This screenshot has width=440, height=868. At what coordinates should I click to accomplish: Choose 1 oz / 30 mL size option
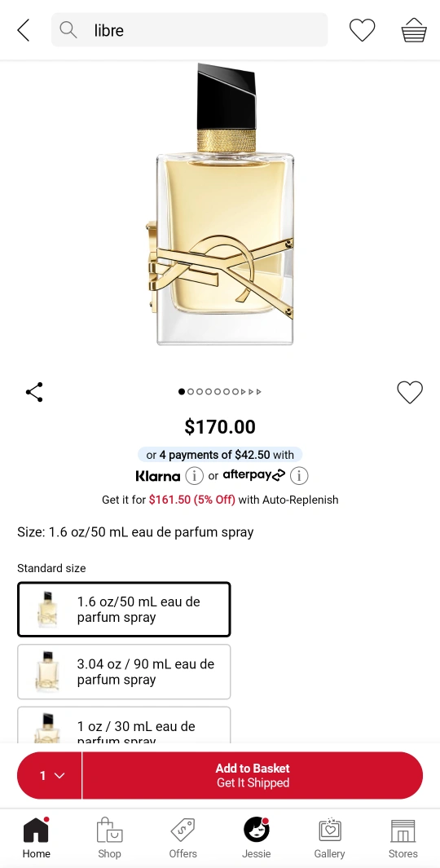124,725
